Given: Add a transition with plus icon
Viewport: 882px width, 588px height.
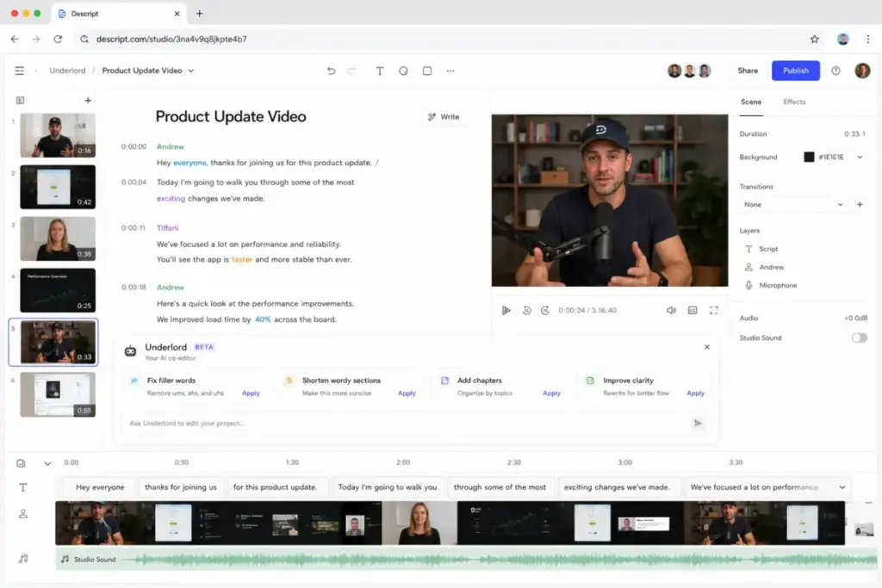Looking at the screenshot, I should pos(860,205).
